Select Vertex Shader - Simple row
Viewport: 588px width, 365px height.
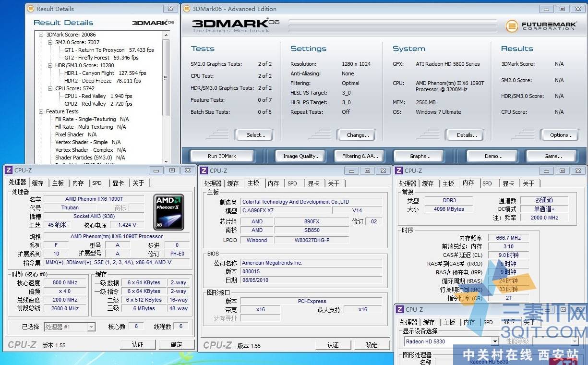point(88,142)
